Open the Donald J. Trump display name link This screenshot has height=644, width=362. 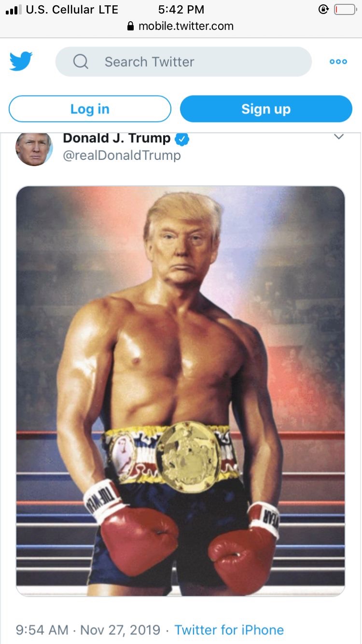tap(117, 139)
